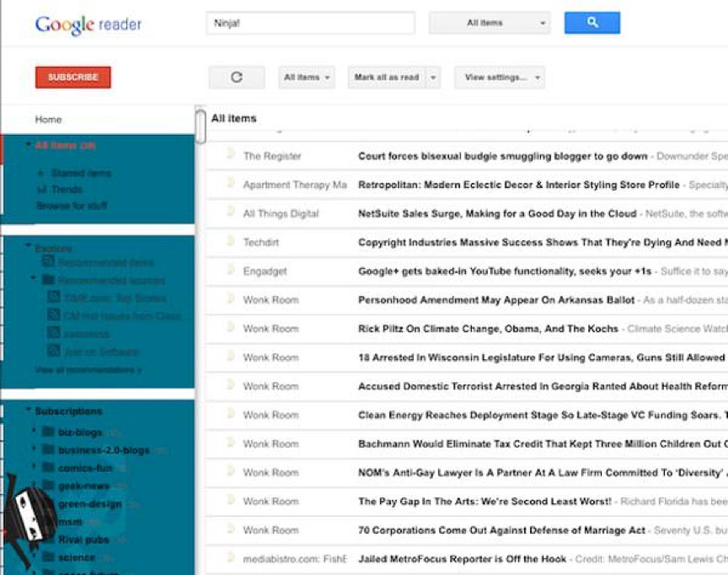728x575 pixels.
Task: Collapse the Subscriptions section
Action: tap(28, 410)
